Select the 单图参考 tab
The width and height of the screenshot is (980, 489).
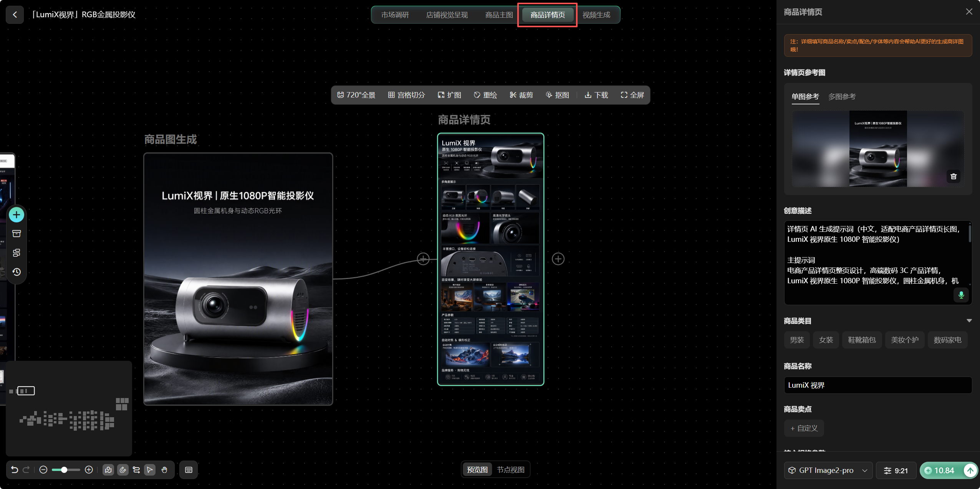(x=805, y=96)
